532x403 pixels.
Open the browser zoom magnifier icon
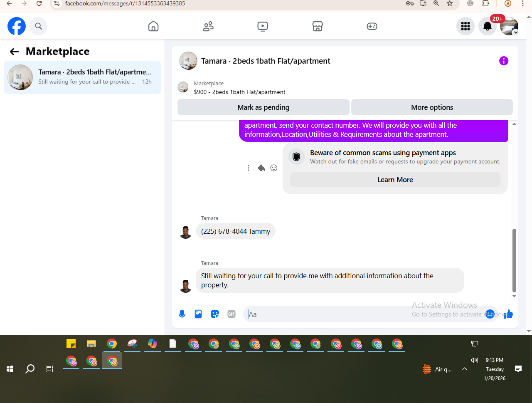[x=436, y=3]
